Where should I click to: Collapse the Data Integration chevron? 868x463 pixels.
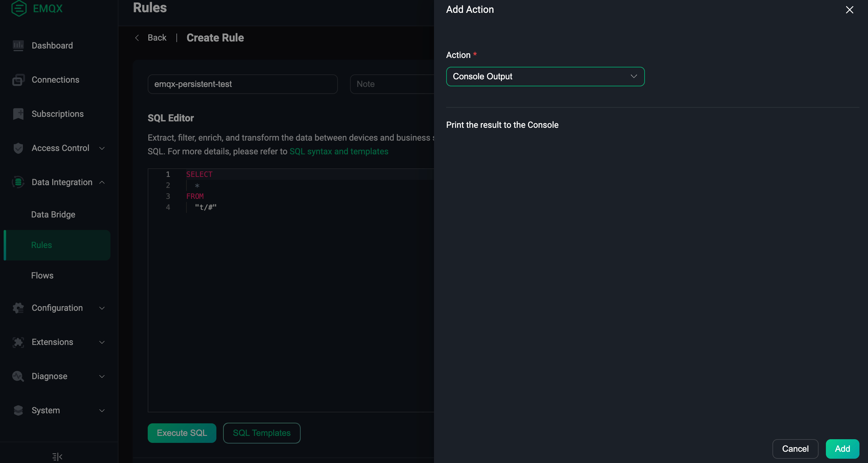coord(102,182)
